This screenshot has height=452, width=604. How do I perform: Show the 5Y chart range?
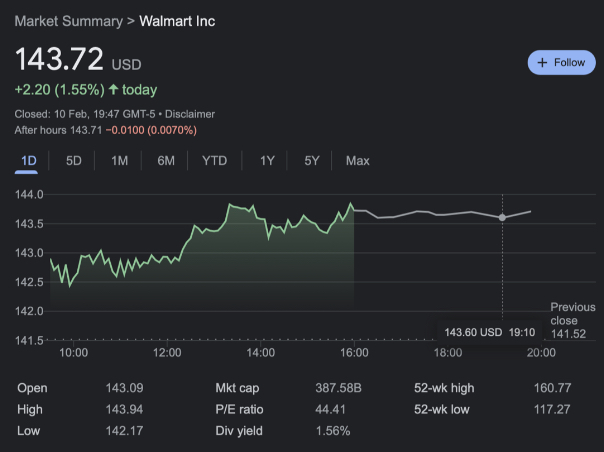(312, 161)
